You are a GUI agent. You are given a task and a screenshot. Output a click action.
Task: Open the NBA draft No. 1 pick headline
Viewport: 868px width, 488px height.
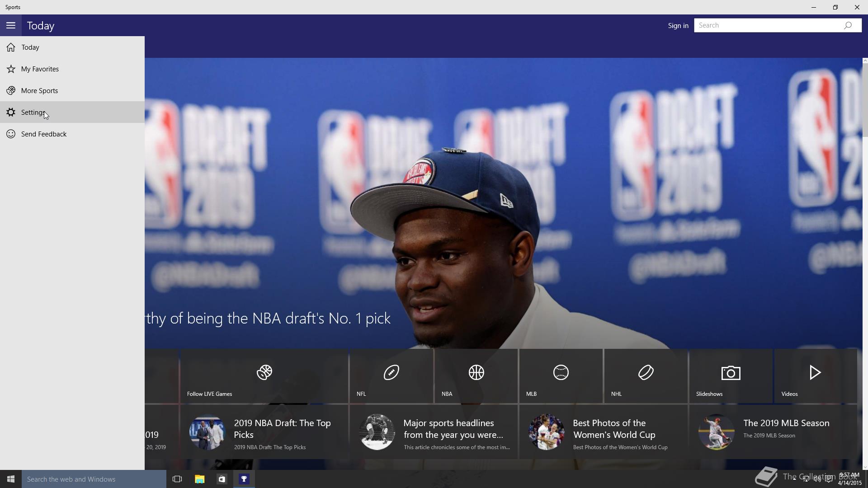pyautogui.click(x=268, y=319)
